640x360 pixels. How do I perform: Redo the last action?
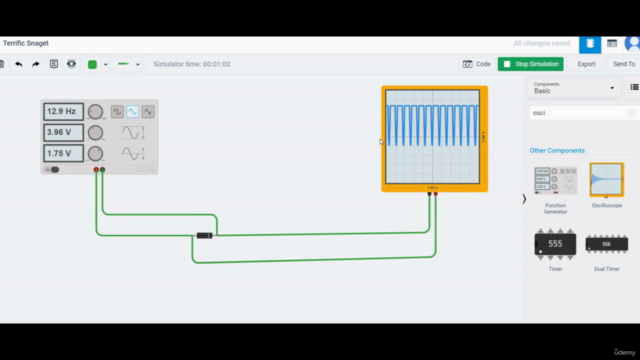36,64
